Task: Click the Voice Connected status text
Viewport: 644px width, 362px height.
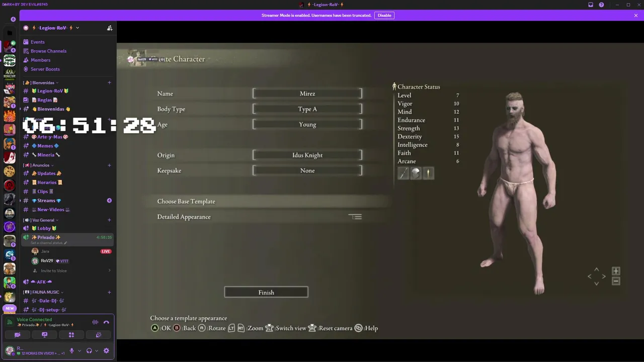Action: 34,320
